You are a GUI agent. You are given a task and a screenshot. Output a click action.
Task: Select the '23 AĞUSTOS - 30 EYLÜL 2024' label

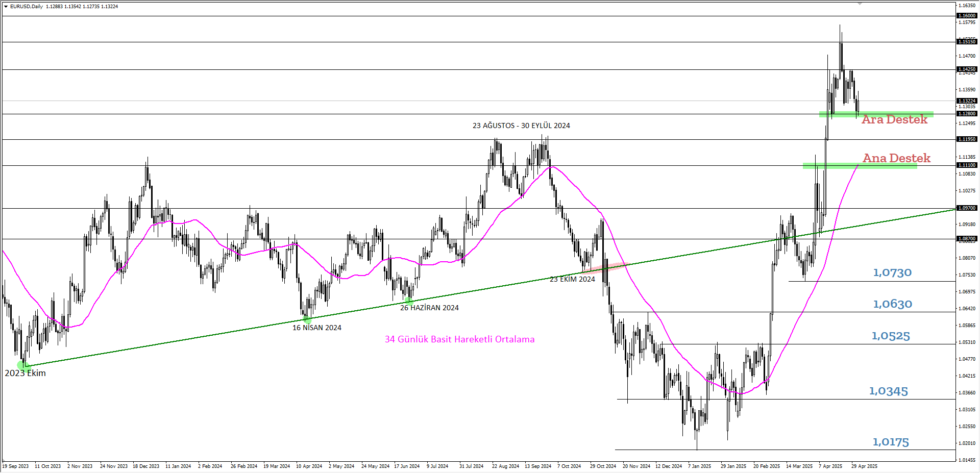point(521,126)
